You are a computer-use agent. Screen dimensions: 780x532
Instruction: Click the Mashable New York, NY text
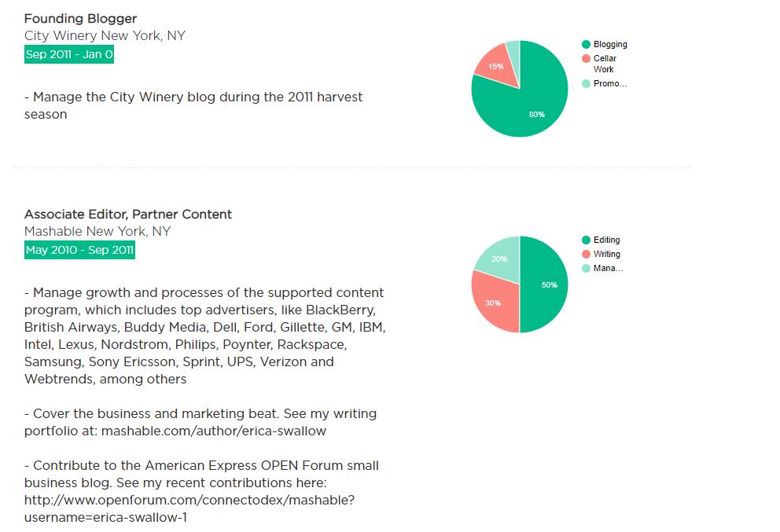point(97,232)
